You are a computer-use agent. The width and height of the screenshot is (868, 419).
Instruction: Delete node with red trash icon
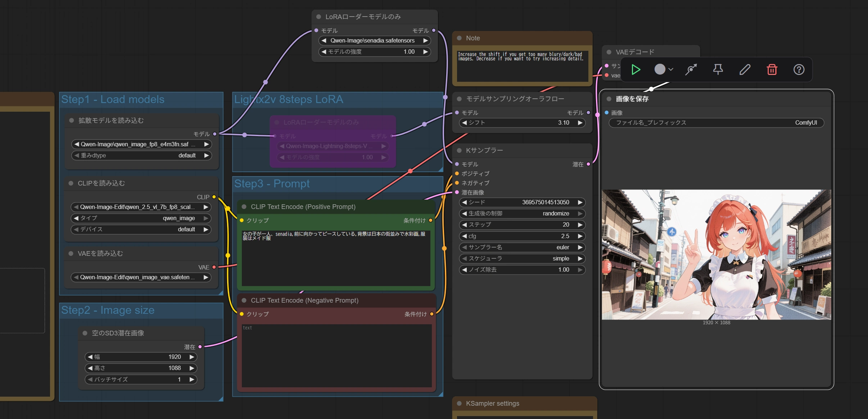point(772,70)
